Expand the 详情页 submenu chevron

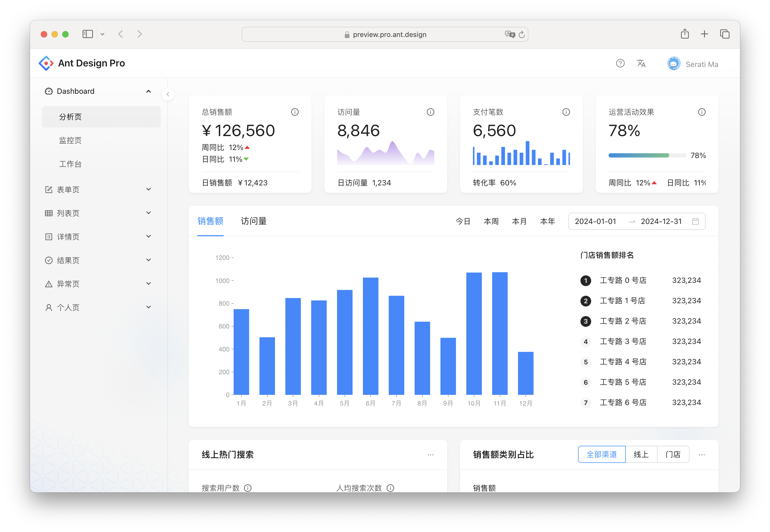click(x=149, y=237)
